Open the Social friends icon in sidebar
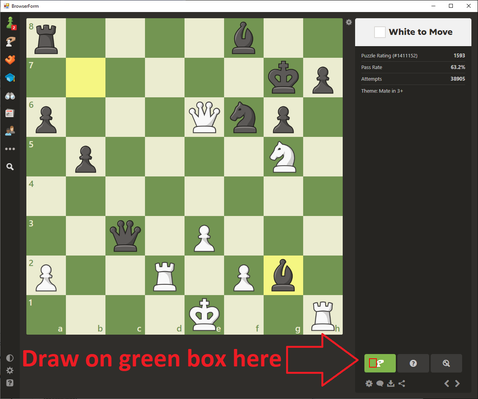This screenshot has width=478, height=399. (x=10, y=131)
